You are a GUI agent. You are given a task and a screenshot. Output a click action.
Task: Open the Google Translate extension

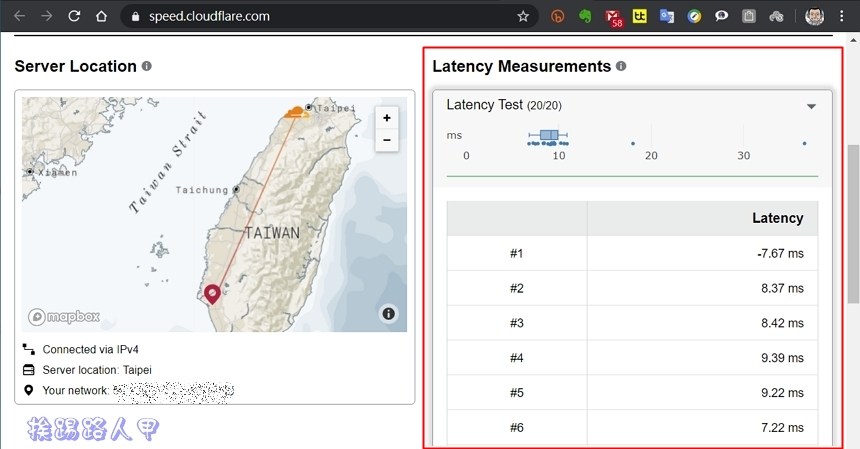[x=667, y=17]
